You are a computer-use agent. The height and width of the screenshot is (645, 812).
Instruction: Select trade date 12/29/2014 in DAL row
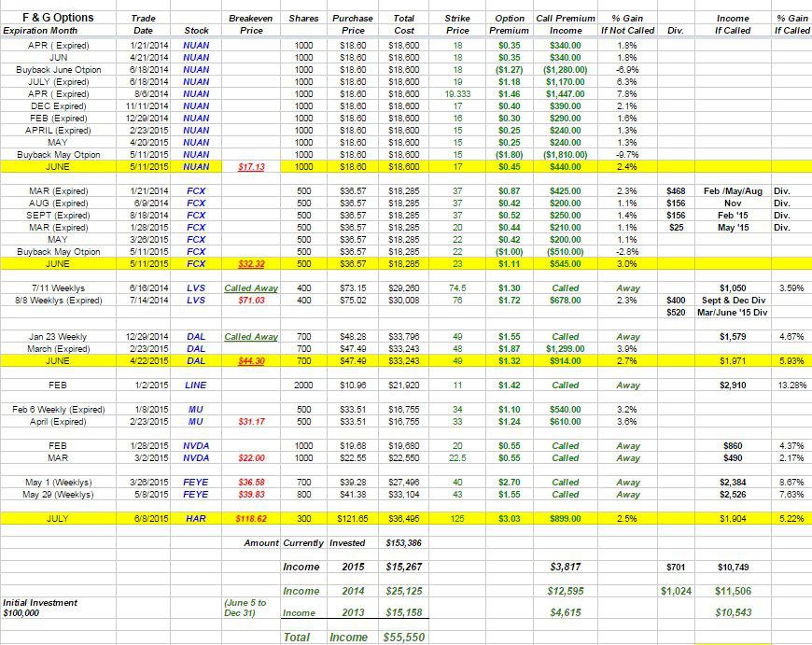[147, 337]
